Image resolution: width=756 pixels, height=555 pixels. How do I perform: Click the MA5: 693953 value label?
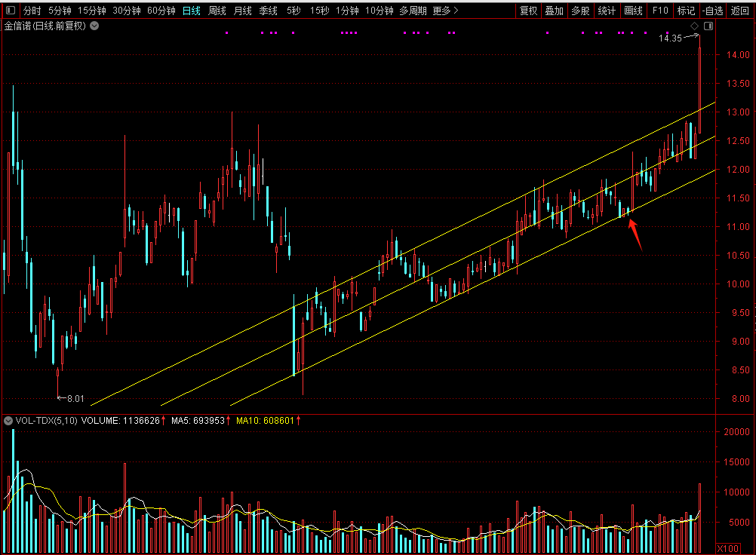pyautogui.click(x=198, y=421)
